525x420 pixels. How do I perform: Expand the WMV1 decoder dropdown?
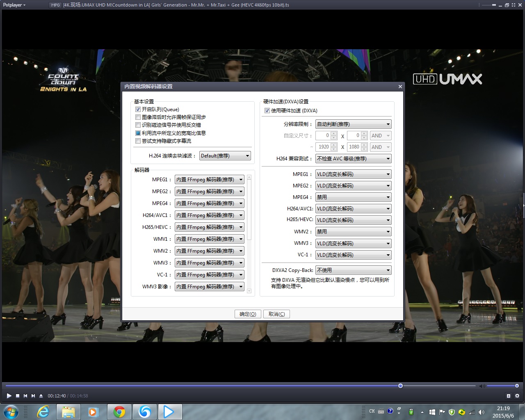210,239
